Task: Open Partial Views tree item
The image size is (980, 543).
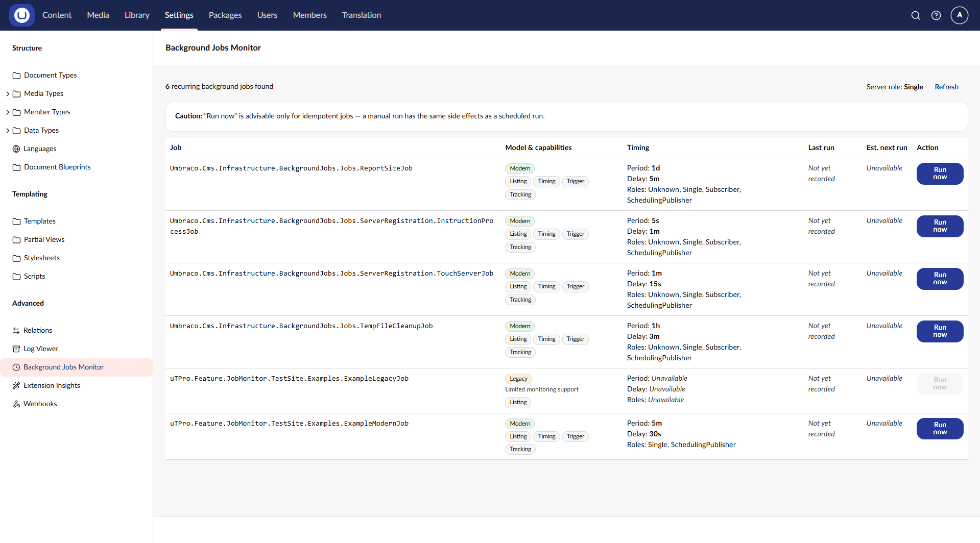Action: click(x=44, y=240)
